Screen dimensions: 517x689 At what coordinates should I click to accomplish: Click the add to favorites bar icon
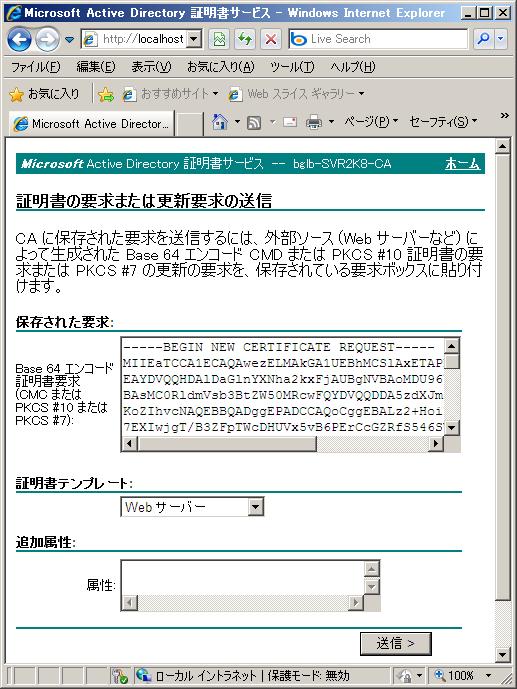point(106,94)
